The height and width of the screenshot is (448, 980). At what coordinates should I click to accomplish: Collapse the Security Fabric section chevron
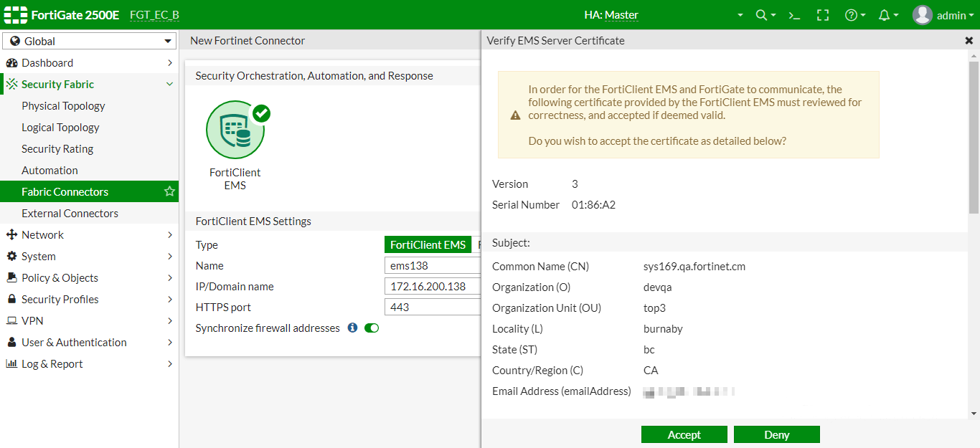170,85
